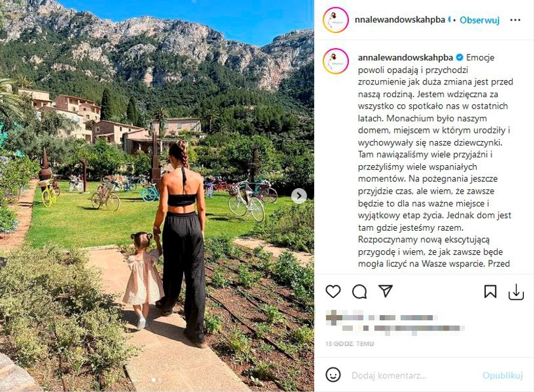Download the post with the download arrow icon
Viewport: 534px width, 392px height.
[516, 292]
